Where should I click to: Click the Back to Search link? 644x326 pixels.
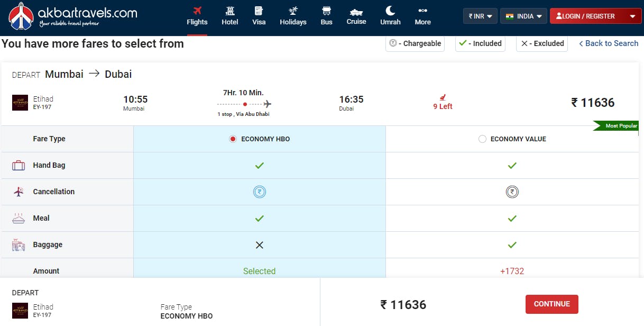coord(609,43)
